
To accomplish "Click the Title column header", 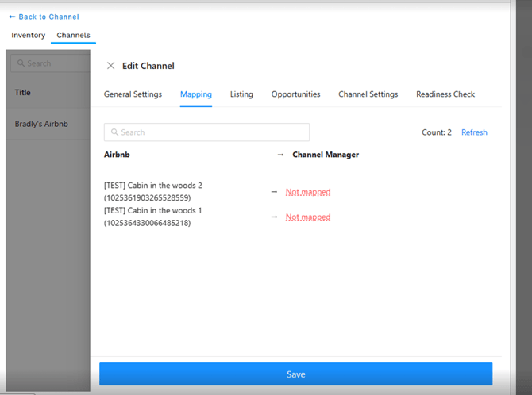I will click(x=23, y=93).
